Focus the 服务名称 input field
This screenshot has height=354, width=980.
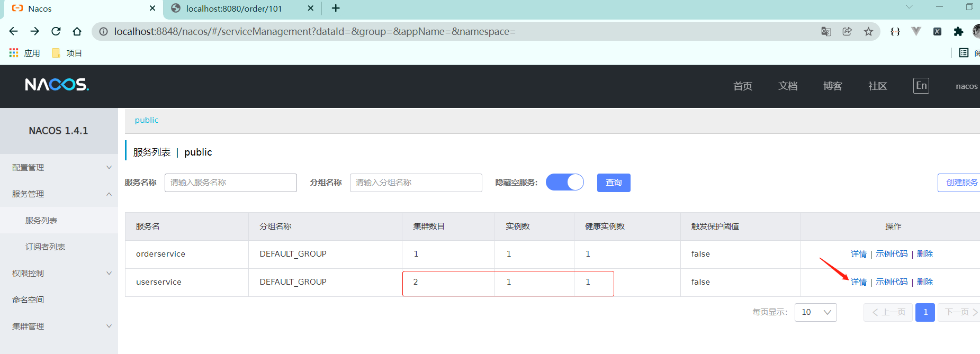click(x=231, y=183)
